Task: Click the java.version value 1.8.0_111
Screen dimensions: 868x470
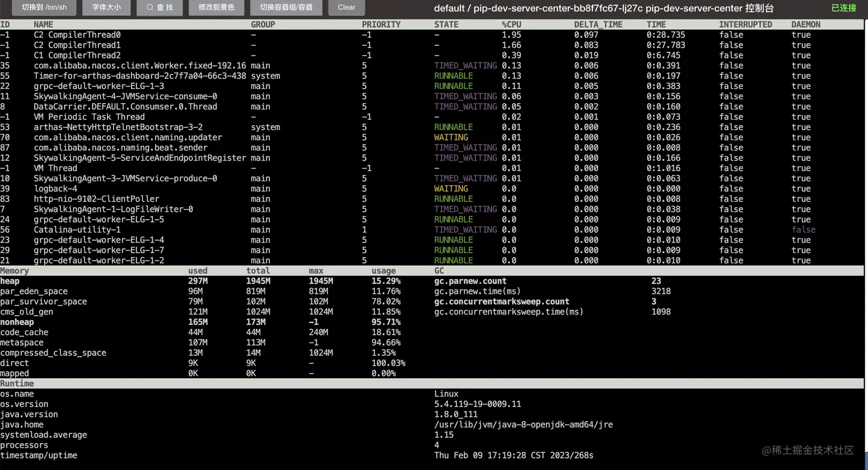Action: 456,415
